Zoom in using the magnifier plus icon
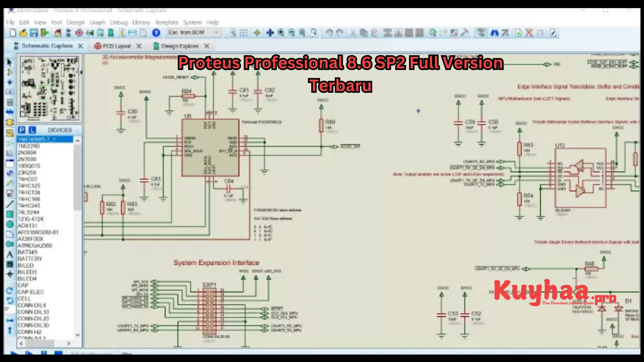The width and height of the screenshot is (644, 362). (281, 33)
